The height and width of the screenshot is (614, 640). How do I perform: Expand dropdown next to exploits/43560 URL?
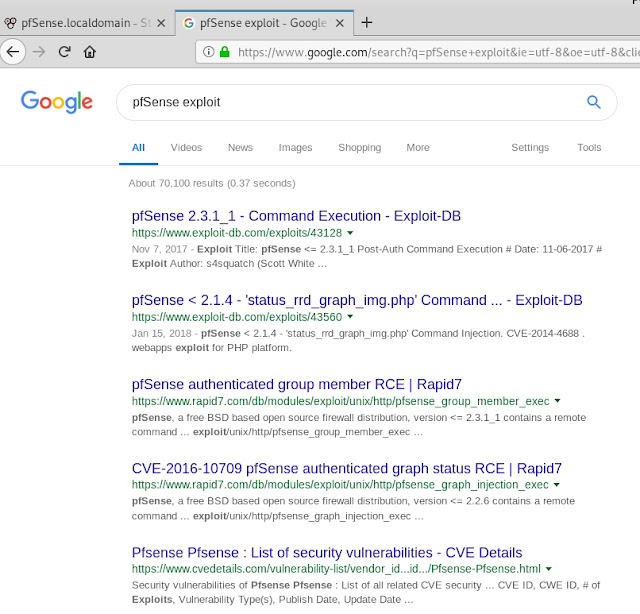(350, 317)
